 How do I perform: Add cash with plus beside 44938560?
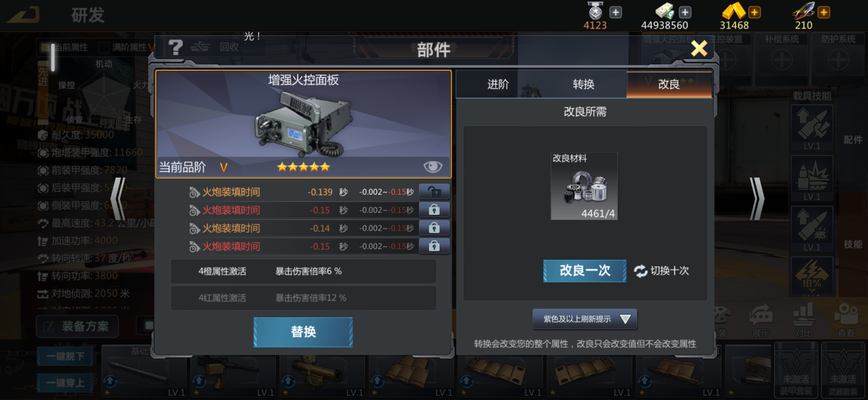(x=684, y=12)
